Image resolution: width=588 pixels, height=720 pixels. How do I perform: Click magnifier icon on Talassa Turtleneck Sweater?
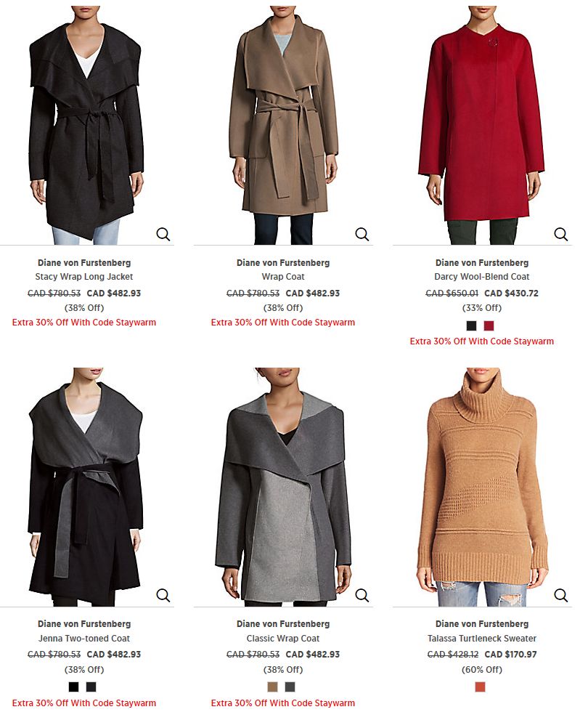coord(560,595)
